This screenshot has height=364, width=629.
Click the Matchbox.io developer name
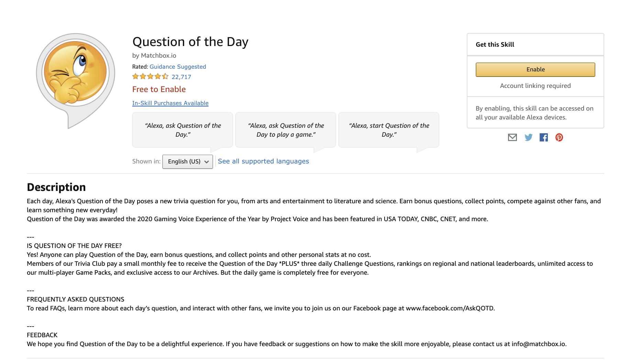[x=158, y=56]
